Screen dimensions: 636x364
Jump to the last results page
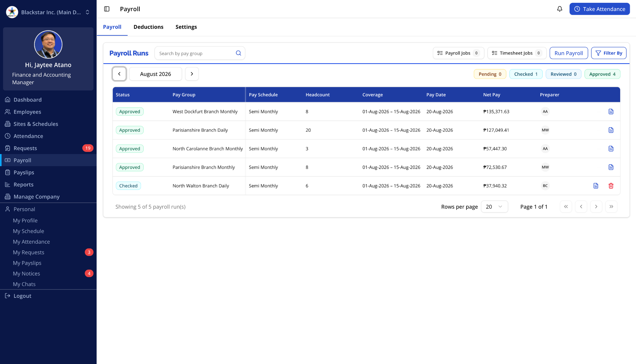(x=611, y=207)
